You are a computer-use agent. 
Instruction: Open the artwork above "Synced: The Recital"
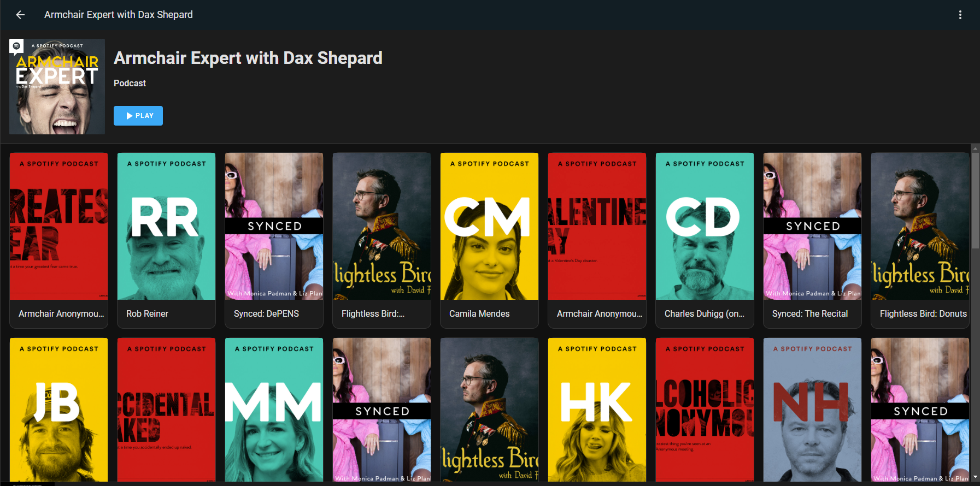pos(812,226)
